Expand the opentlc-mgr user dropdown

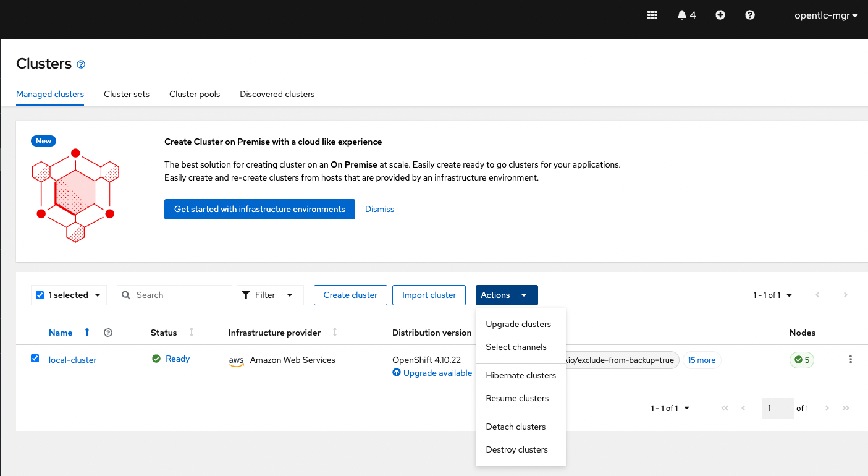pyautogui.click(x=826, y=15)
